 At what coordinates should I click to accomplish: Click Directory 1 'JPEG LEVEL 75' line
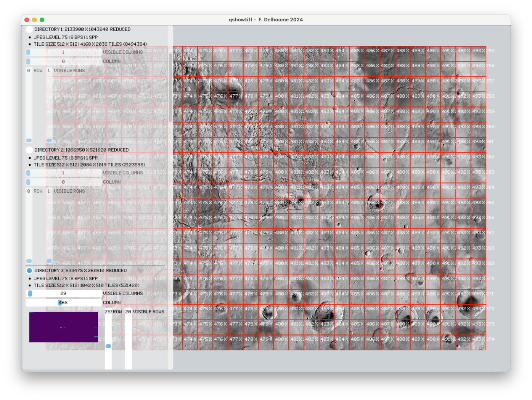(x=66, y=37)
